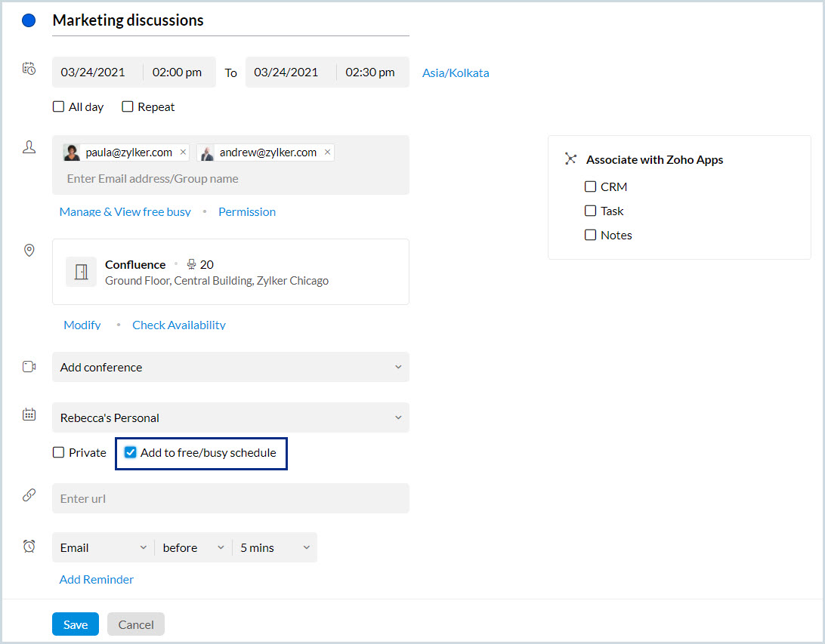Click the blue event color circle

click(29, 20)
